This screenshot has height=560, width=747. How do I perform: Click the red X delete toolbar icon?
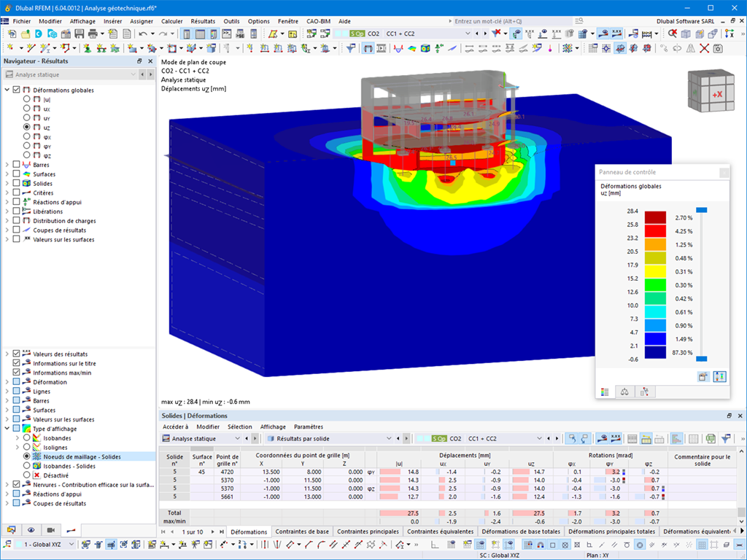point(704,48)
